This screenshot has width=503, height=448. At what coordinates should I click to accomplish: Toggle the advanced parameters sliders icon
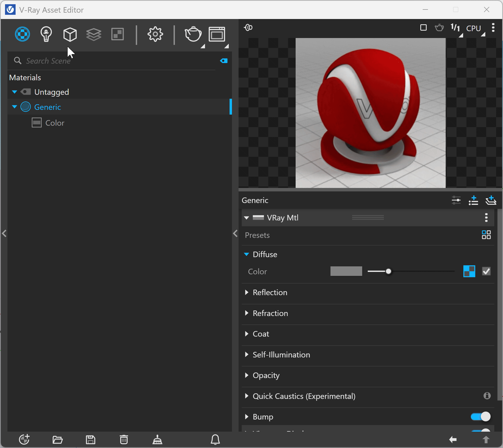pyautogui.click(x=456, y=200)
